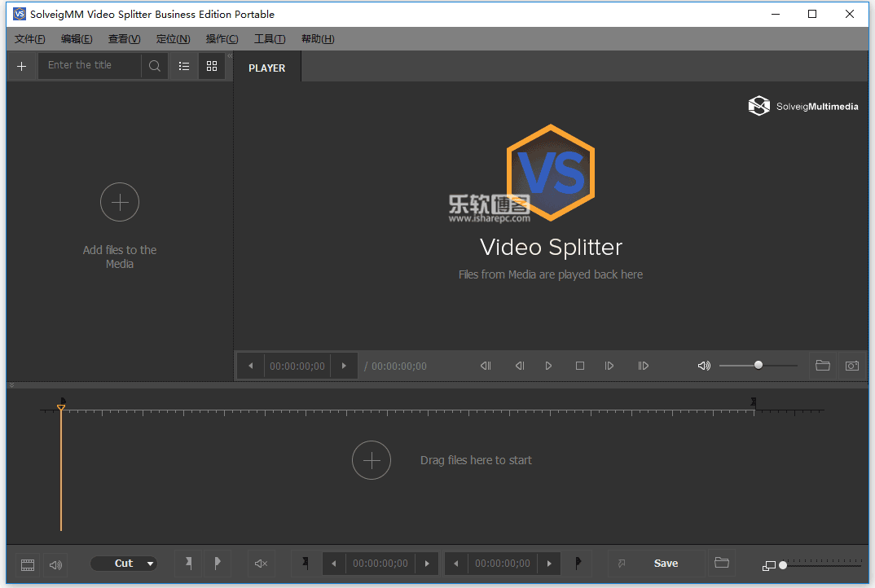
Task: Play the video in the player
Action: 548,366
